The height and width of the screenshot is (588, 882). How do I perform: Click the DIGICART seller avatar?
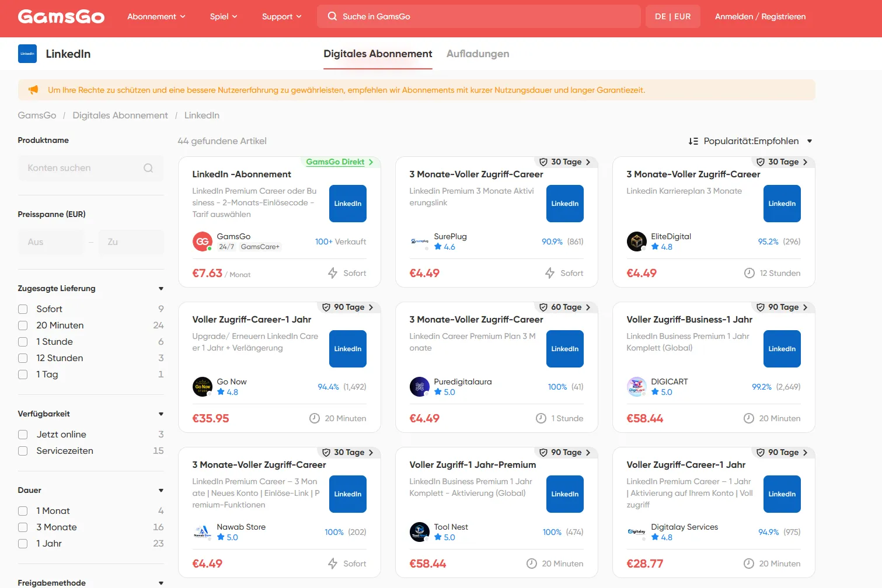(637, 387)
